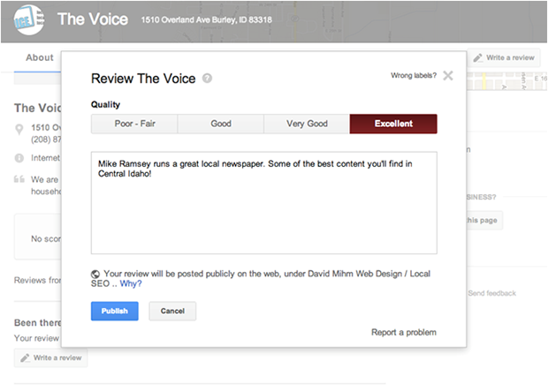This screenshot has height=392, width=548.
Task: Click the globe icon beside the public posting notice
Action: coord(95,274)
